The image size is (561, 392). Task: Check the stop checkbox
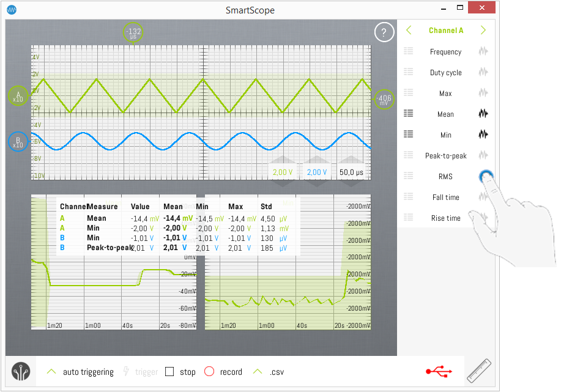170,372
